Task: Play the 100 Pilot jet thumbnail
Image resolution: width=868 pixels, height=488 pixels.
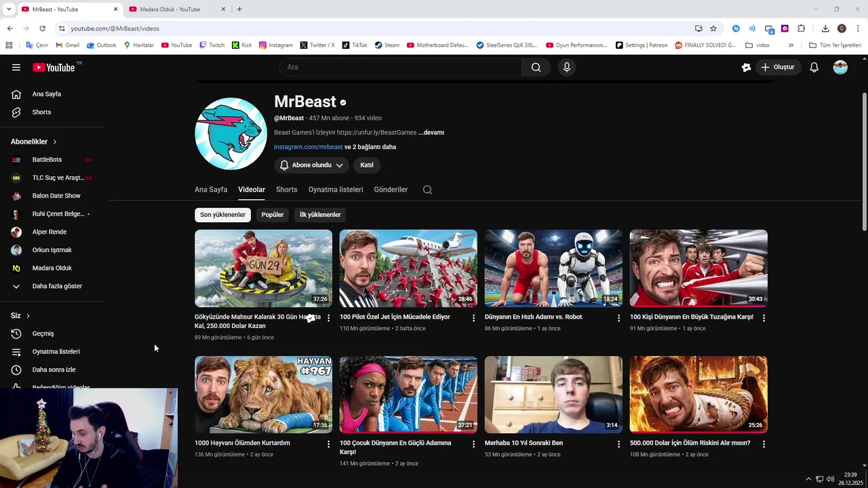Action: click(x=408, y=268)
